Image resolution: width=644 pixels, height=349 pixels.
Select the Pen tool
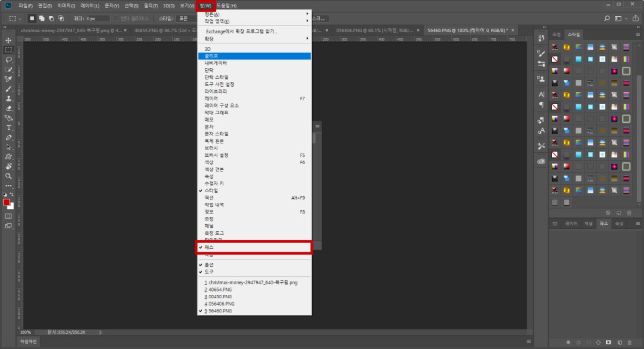[8, 137]
